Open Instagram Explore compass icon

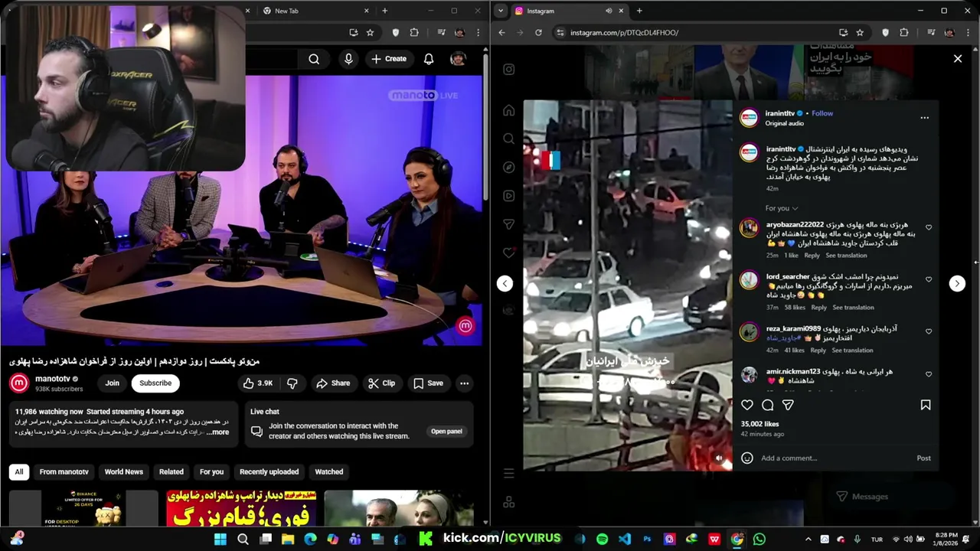[508, 168]
